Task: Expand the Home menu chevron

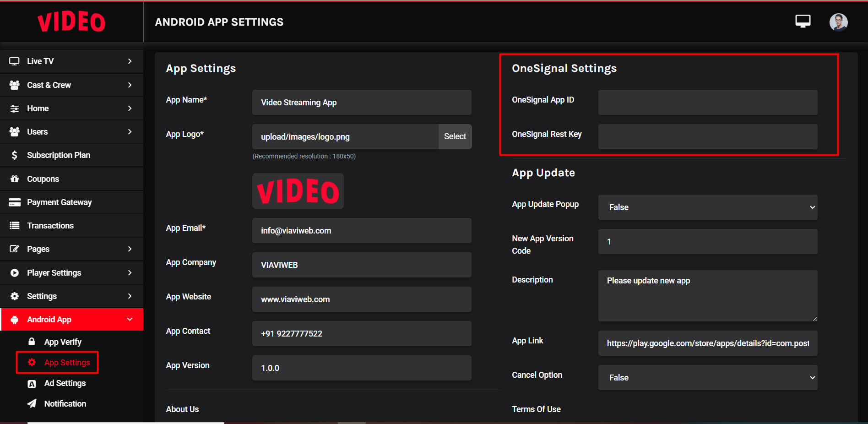Action: [130, 109]
